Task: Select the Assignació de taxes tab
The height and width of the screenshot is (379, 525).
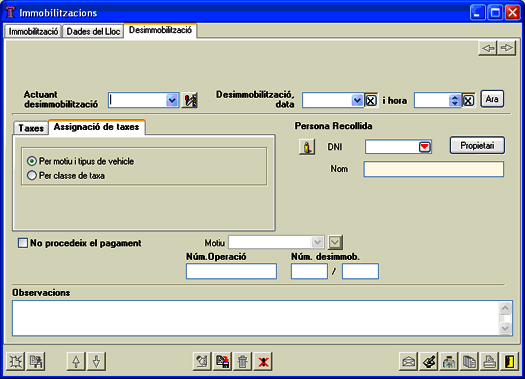Action: point(96,127)
